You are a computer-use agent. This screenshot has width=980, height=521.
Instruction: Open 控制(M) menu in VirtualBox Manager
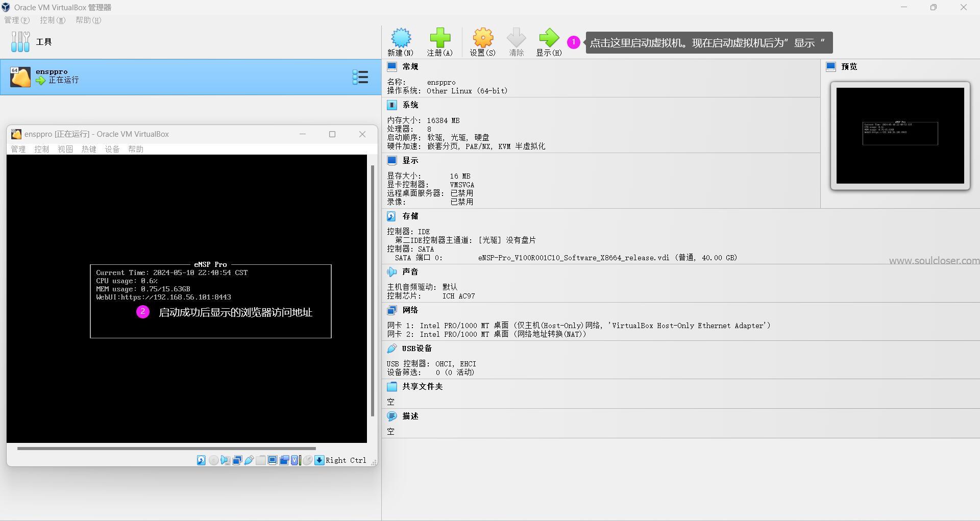click(x=53, y=20)
